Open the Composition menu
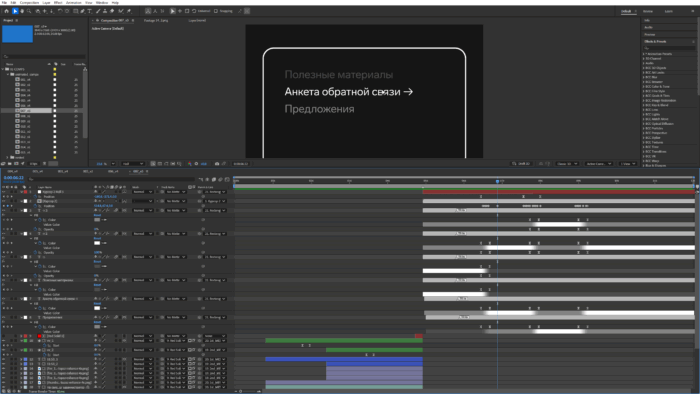 click(29, 3)
